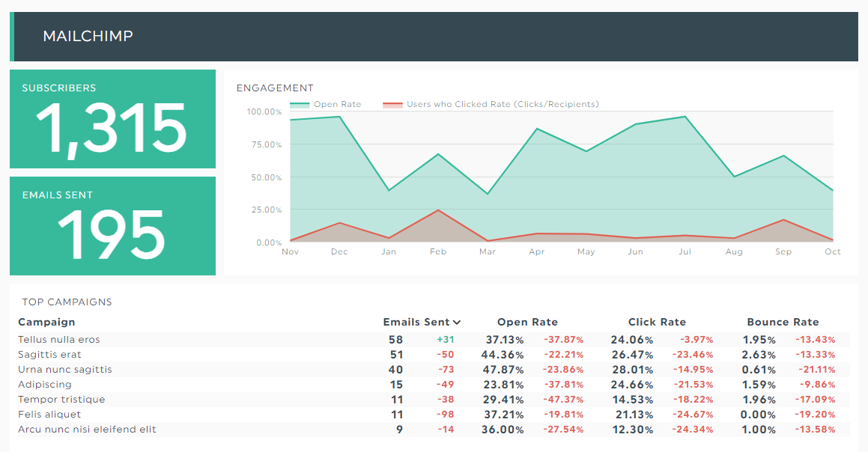Click the Emails Sent sort arrow
This screenshot has width=868, height=452.
(x=457, y=322)
